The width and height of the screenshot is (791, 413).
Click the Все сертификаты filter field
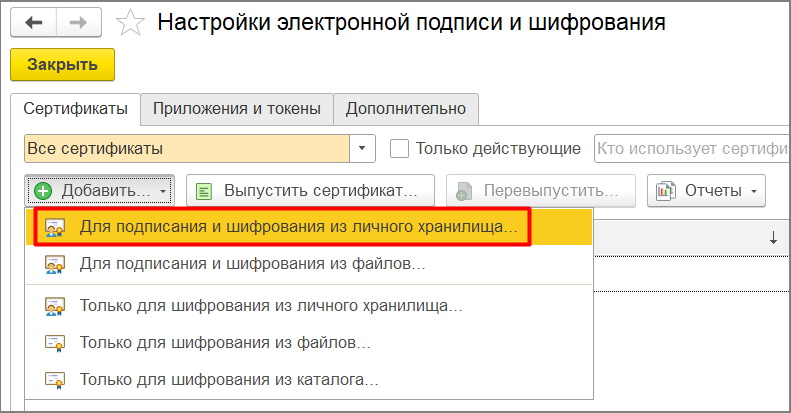coord(187,148)
